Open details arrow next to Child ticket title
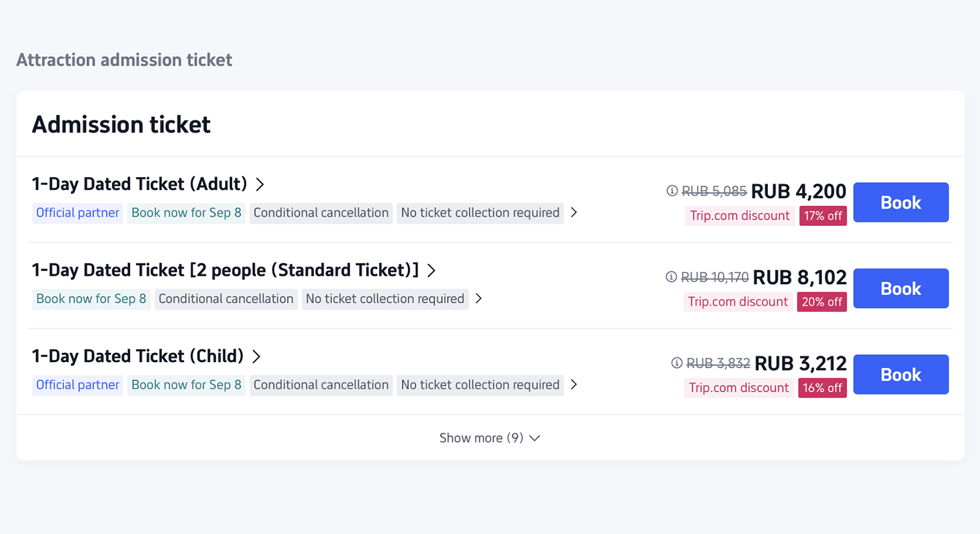This screenshot has height=534, width=980. pos(256,356)
